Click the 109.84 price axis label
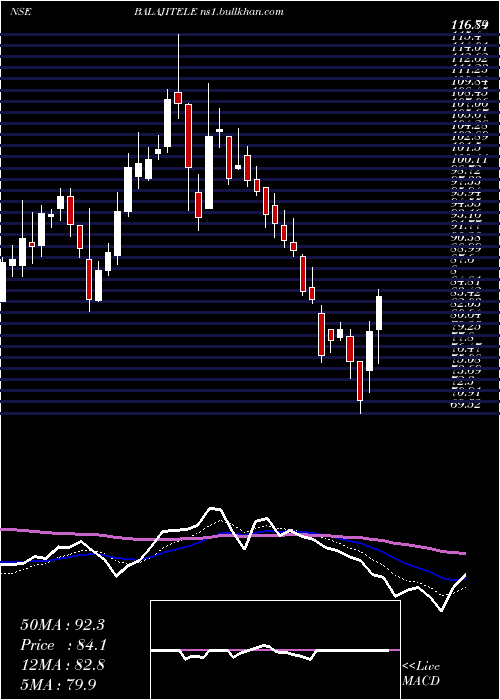The height and width of the screenshot is (700, 500). click(469, 82)
